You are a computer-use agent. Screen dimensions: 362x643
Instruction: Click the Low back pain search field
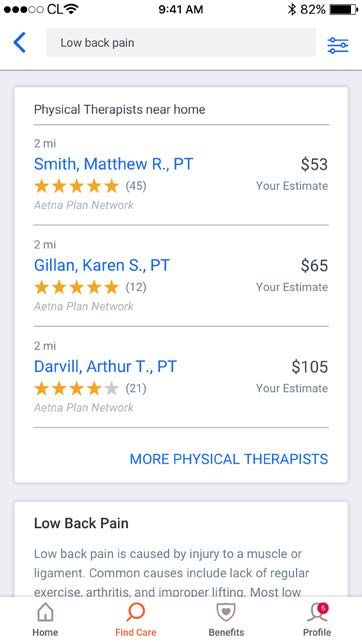tap(181, 43)
